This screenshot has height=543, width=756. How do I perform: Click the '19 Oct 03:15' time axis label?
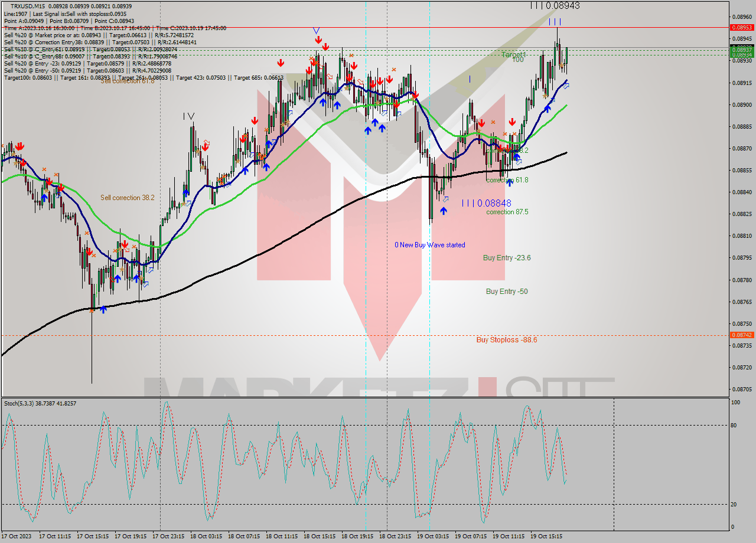[433, 537]
